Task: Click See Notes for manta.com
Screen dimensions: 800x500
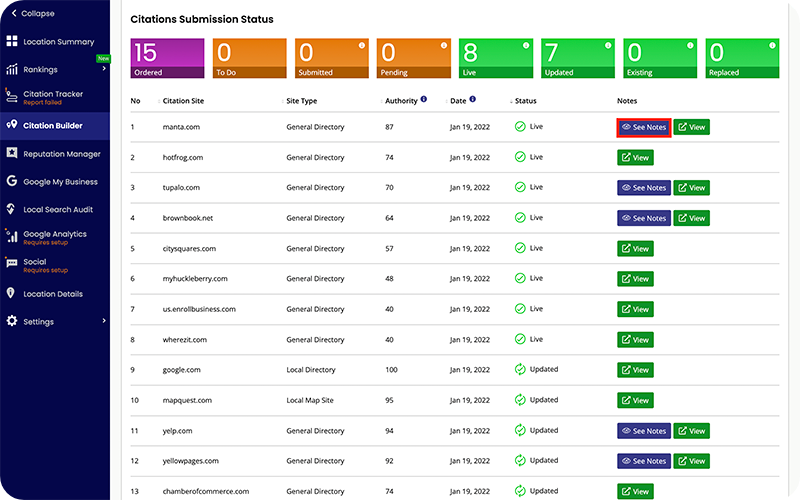Action: click(643, 127)
